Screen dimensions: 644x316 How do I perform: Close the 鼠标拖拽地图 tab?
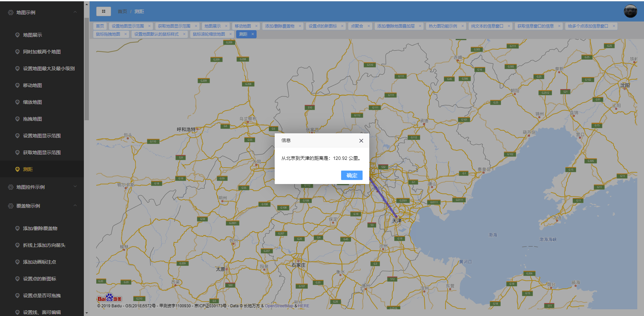125,34
